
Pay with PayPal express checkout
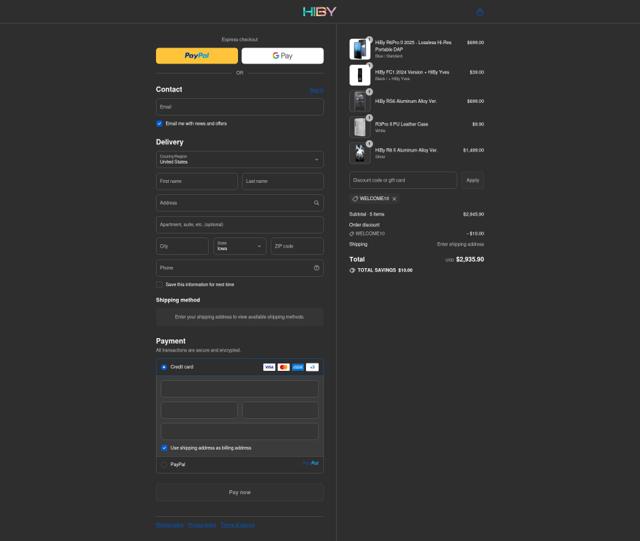pos(197,56)
